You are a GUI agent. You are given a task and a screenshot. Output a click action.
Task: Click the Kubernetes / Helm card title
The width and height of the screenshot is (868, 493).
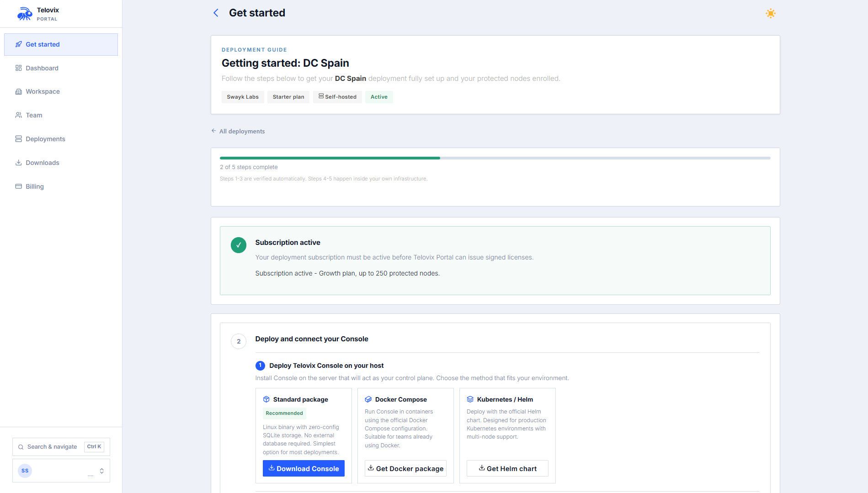(x=505, y=399)
